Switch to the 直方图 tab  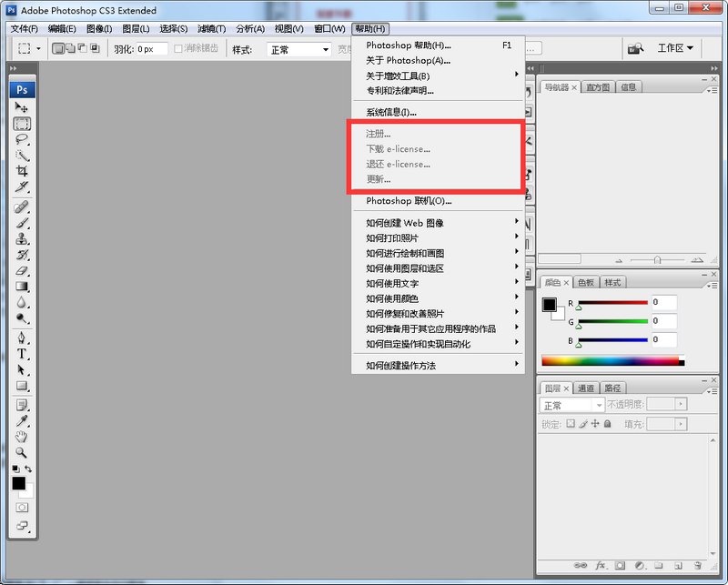tap(598, 87)
